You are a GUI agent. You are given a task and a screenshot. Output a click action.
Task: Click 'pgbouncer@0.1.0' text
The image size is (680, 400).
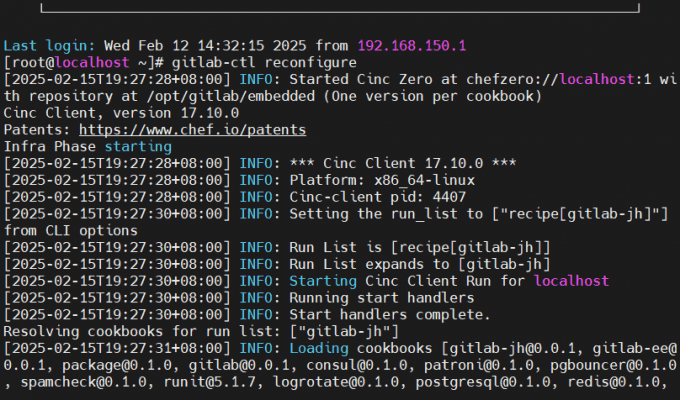[613, 365]
